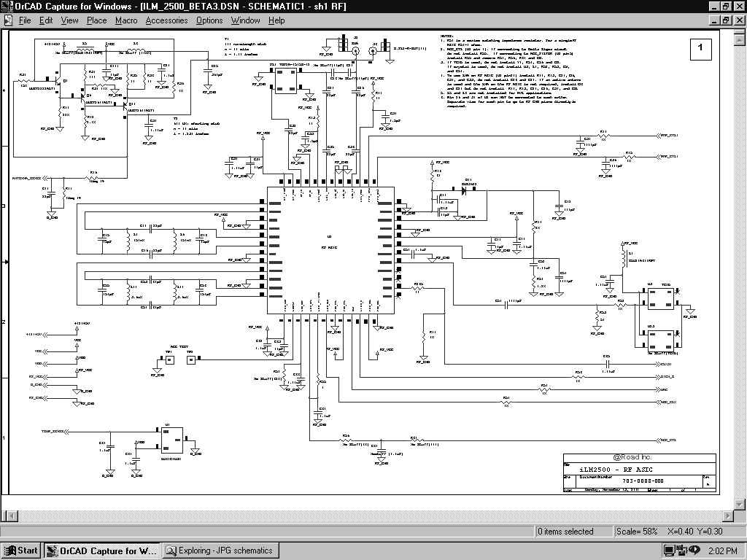Click the Windows Start button

pos(21,551)
